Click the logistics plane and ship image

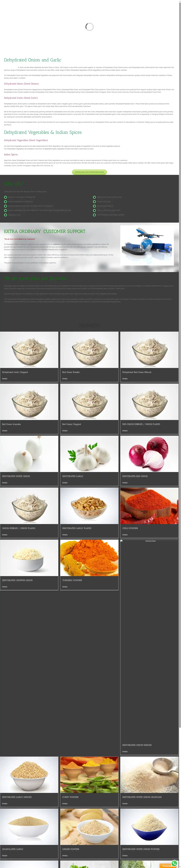(x=147, y=245)
